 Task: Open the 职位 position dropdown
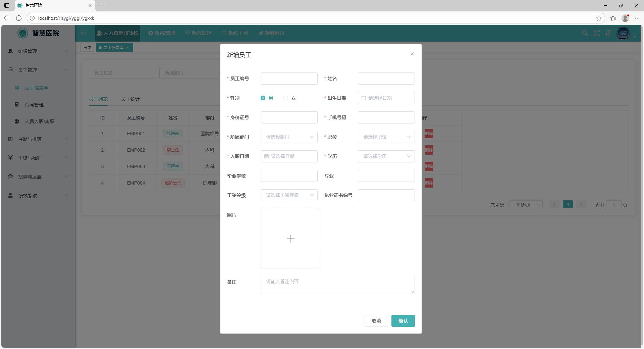(x=386, y=137)
